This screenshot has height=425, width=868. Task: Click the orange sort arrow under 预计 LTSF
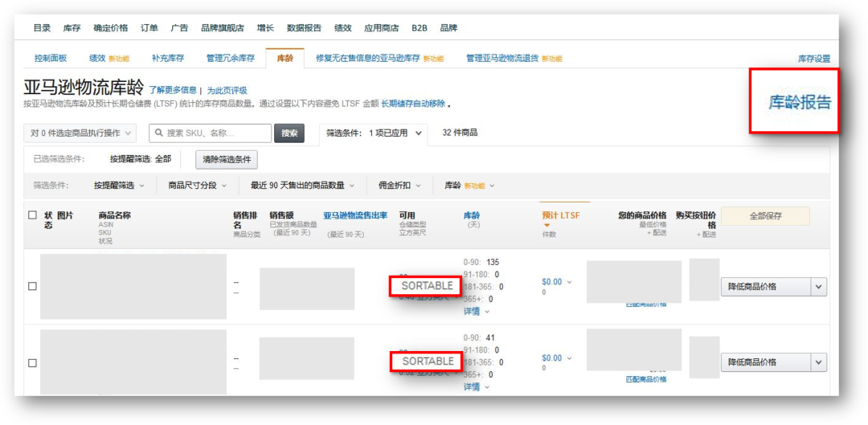tap(547, 225)
